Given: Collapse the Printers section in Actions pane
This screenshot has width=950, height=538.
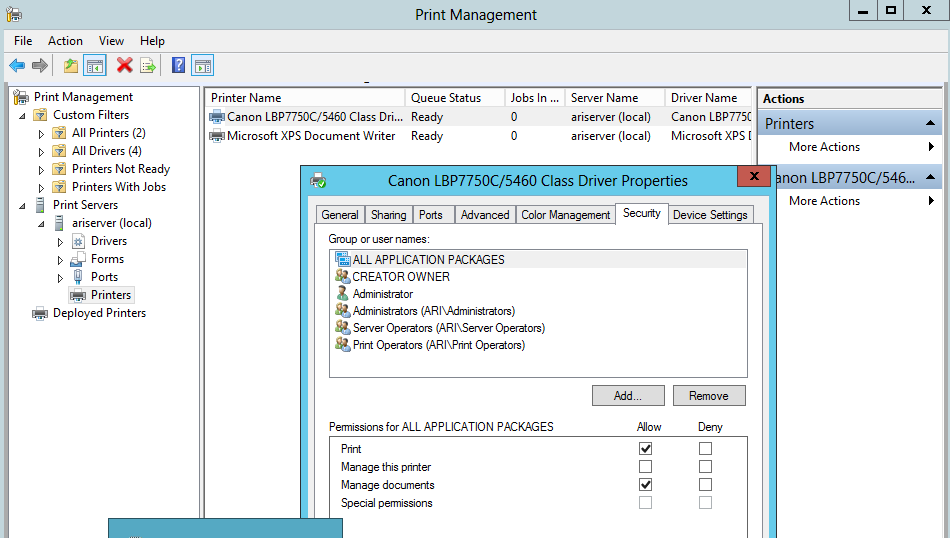Looking at the screenshot, I should 930,124.
